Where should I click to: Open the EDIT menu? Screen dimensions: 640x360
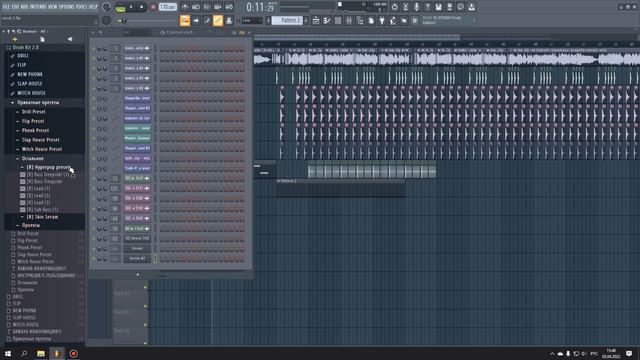pyautogui.click(x=16, y=7)
